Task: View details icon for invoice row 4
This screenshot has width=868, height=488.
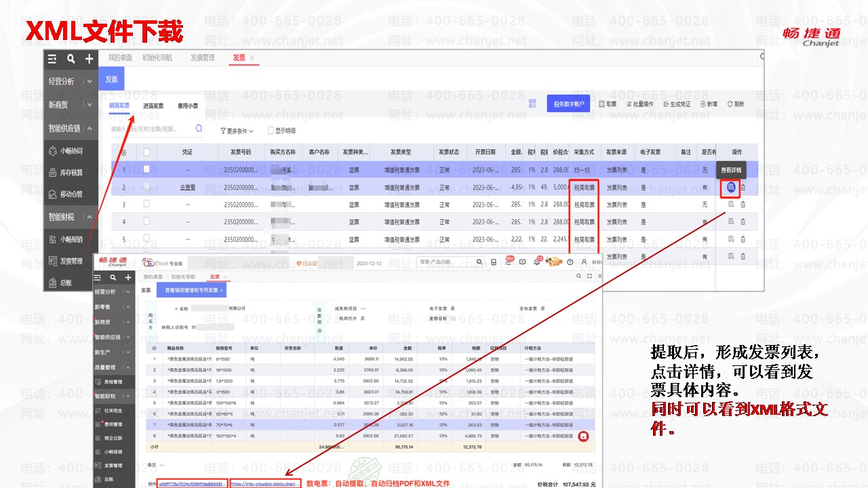Action: (731, 222)
